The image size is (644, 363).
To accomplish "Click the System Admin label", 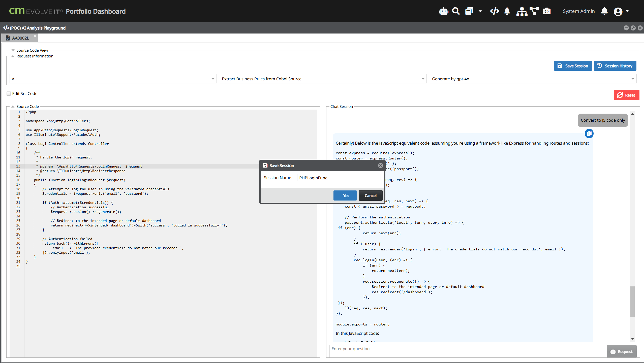I will tap(579, 11).
